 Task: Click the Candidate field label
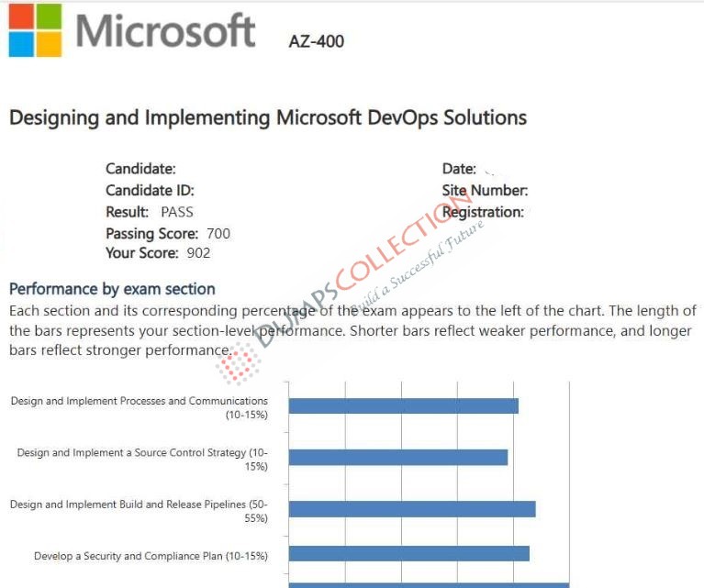140,169
